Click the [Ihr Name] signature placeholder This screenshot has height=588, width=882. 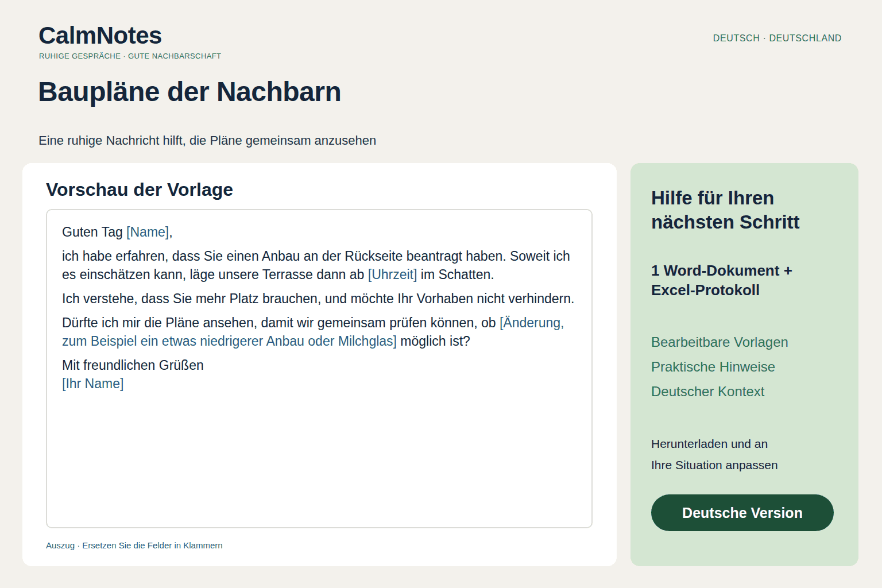(x=93, y=384)
